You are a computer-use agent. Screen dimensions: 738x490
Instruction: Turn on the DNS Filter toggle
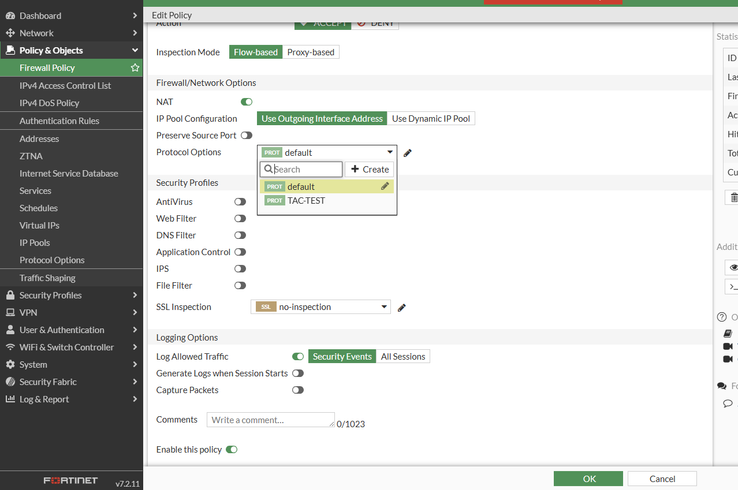coord(240,235)
